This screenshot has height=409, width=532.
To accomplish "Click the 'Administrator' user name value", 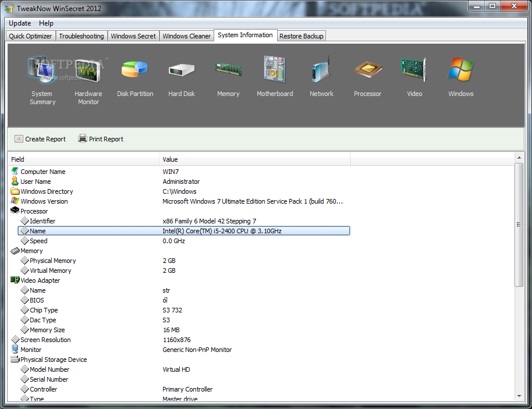I will pos(181,182).
